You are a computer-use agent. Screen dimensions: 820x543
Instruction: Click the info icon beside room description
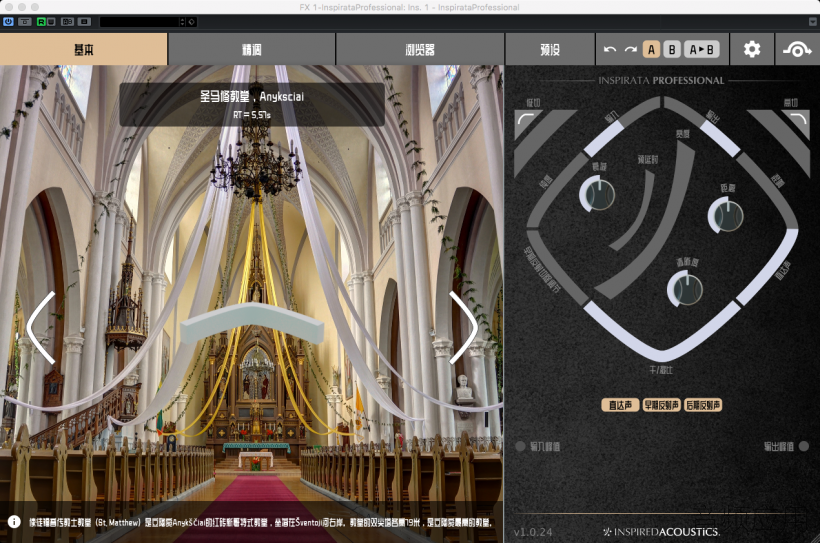coord(14,522)
